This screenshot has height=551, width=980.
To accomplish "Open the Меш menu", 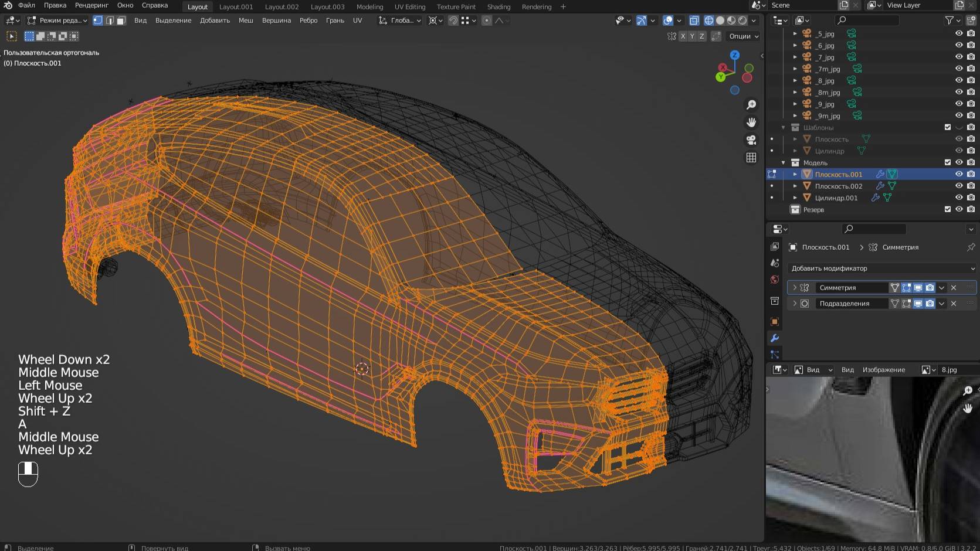I will coord(246,20).
